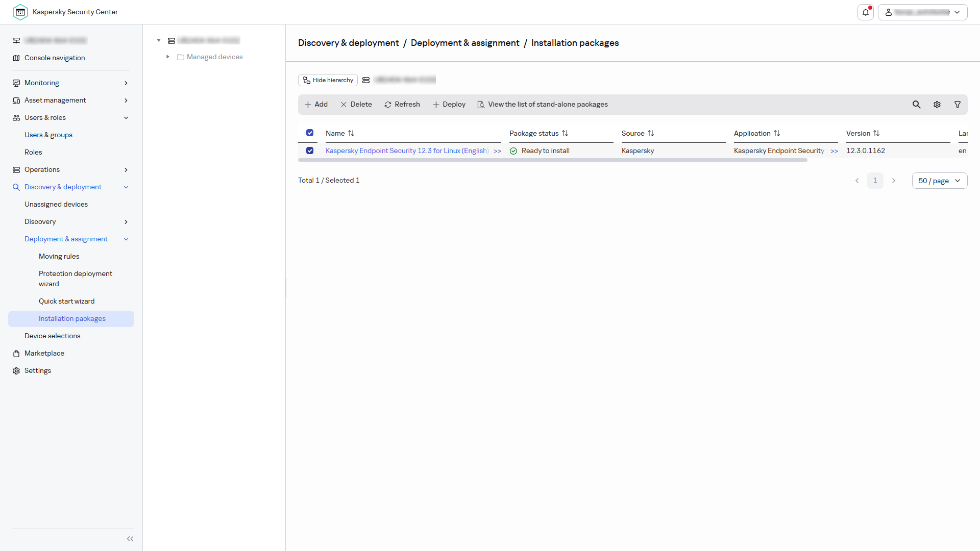Click the search magnifier icon in toolbar
The width and height of the screenshot is (980, 551).
[917, 105]
